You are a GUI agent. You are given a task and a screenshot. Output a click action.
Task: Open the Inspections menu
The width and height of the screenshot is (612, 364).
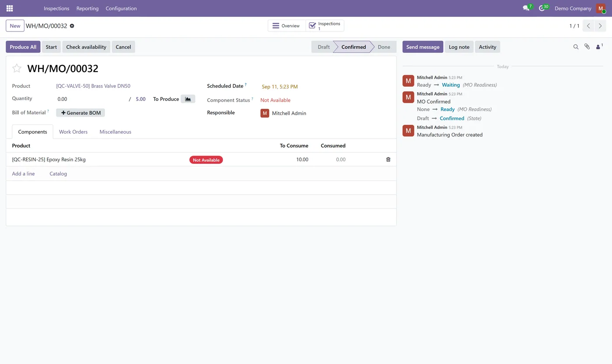coord(56,8)
